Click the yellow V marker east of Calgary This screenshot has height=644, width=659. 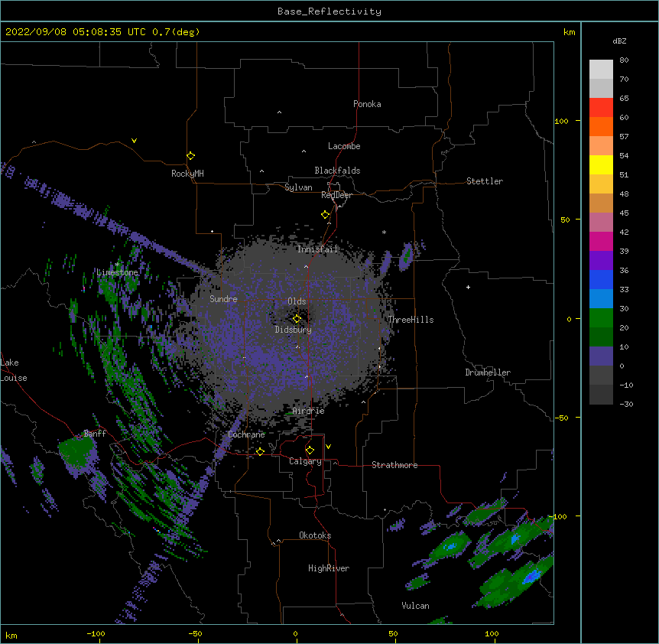pyautogui.click(x=328, y=447)
